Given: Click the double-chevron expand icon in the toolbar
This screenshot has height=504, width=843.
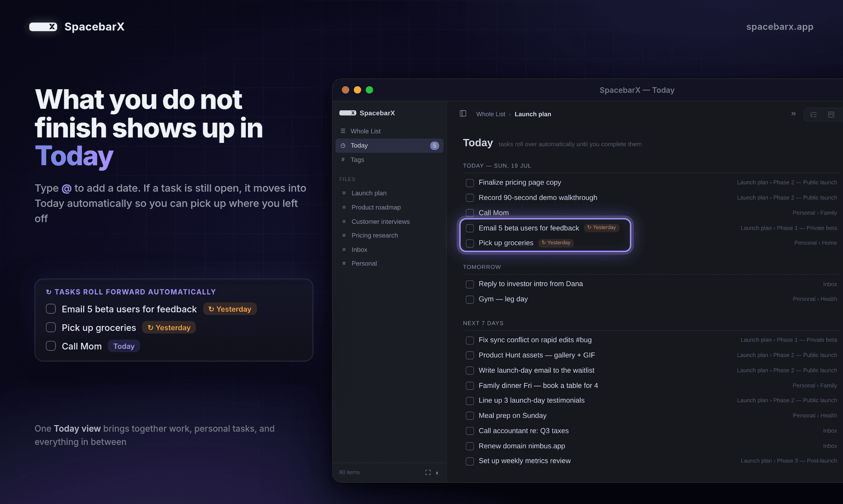Looking at the screenshot, I should pyautogui.click(x=793, y=114).
